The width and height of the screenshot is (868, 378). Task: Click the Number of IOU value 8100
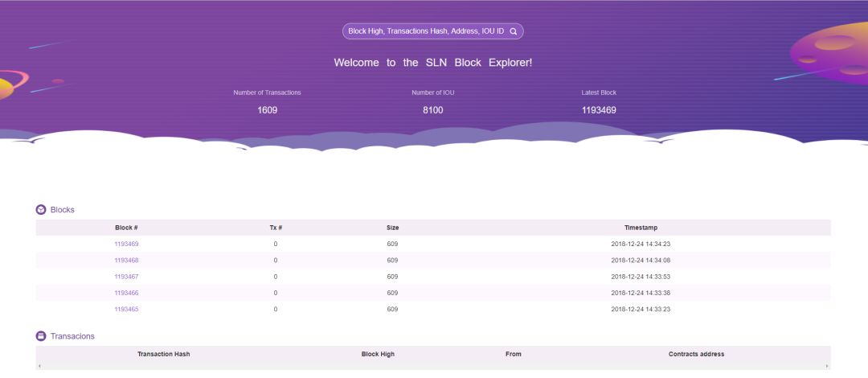(432, 110)
